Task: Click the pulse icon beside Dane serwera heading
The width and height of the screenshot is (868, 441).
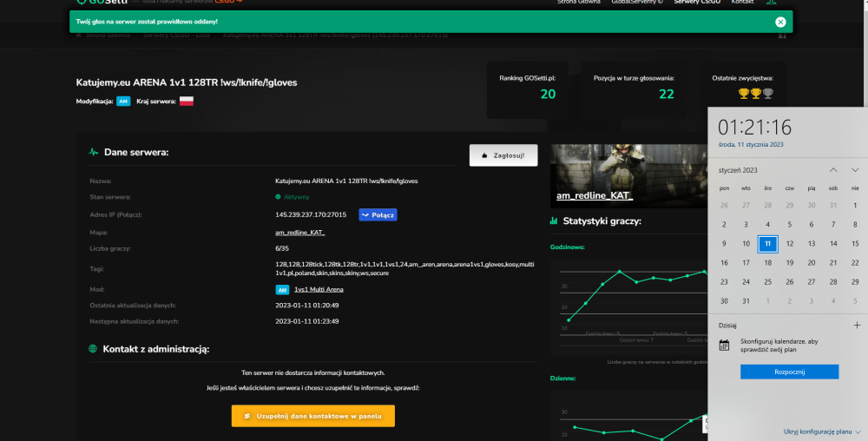Action: click(x=94, y=152)
